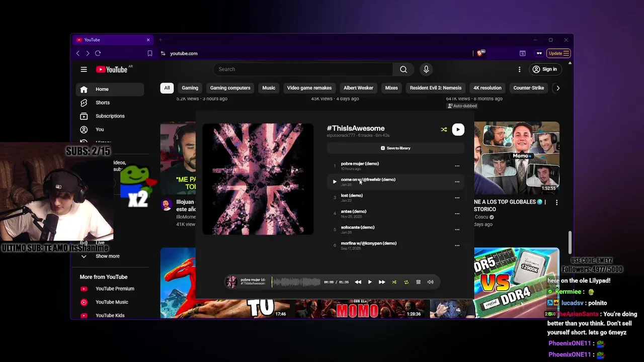Toggle shuffle beside #ThisIsAwesome title
Image resolution: width=644 pixels, height=362 pixels.
pos(444,130)
